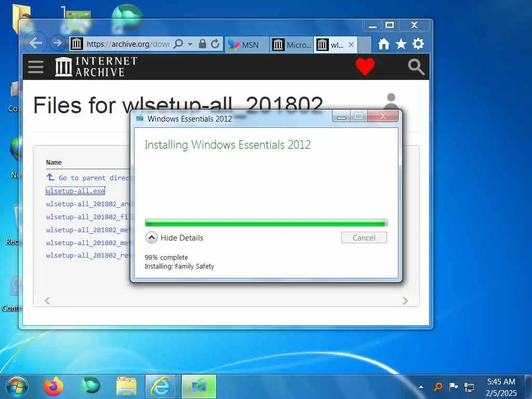The height and width of the screenshot is (399, 532).
Task: Close the wl... tab with X
Action: [351, 45]
